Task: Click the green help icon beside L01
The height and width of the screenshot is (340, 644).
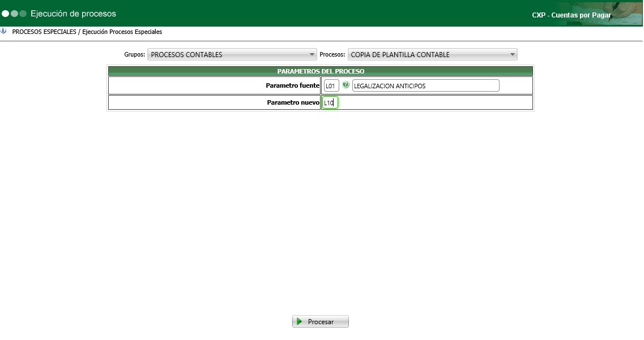Action: 346,85
